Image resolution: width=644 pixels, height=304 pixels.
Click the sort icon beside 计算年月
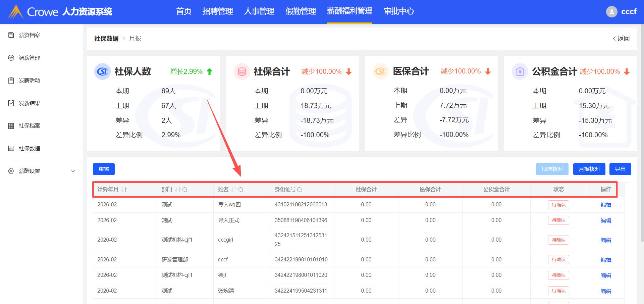coord(124,190)
